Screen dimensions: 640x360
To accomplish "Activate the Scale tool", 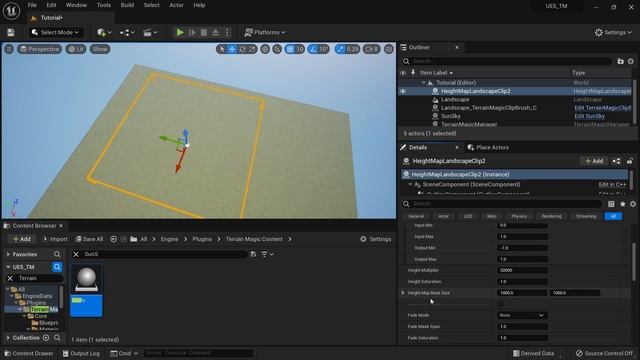I will point(253,49).
